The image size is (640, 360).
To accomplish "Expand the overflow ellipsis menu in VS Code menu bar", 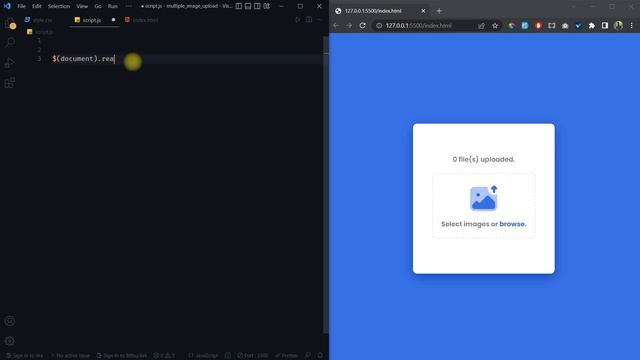I will tap(129, 6).
